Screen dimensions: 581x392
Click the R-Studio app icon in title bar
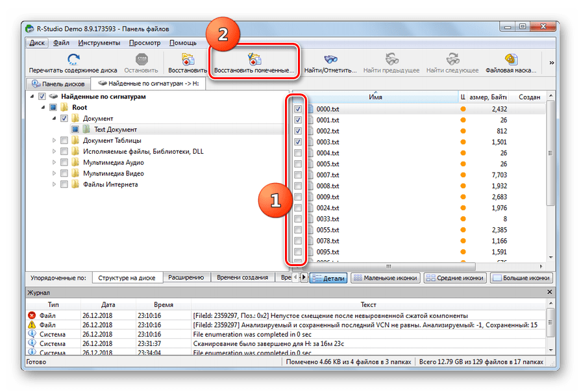[x=30, y=29]
